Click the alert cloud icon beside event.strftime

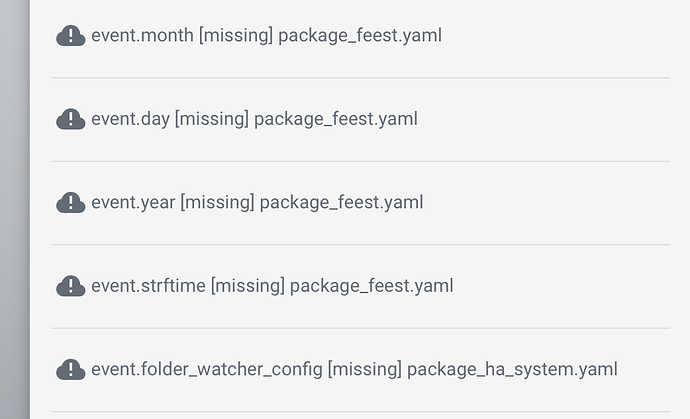coord(70,286)
